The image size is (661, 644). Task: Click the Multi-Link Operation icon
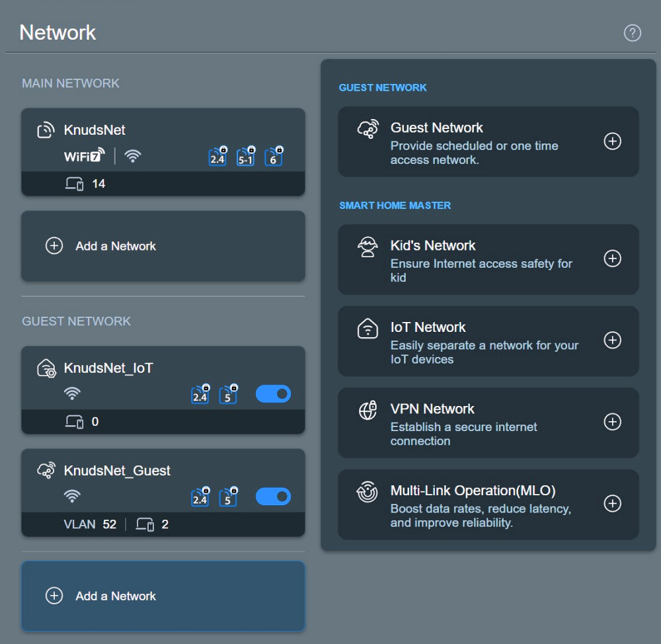[368, 493]
